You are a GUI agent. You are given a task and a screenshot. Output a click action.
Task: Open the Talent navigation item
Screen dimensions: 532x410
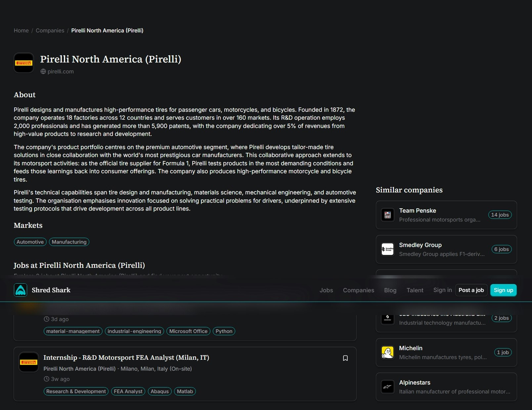(x=415, y=290)
